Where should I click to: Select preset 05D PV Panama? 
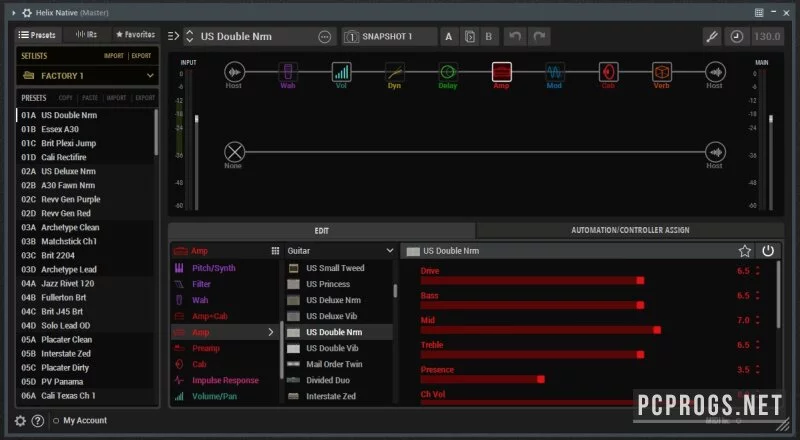(x=85, y=381)
